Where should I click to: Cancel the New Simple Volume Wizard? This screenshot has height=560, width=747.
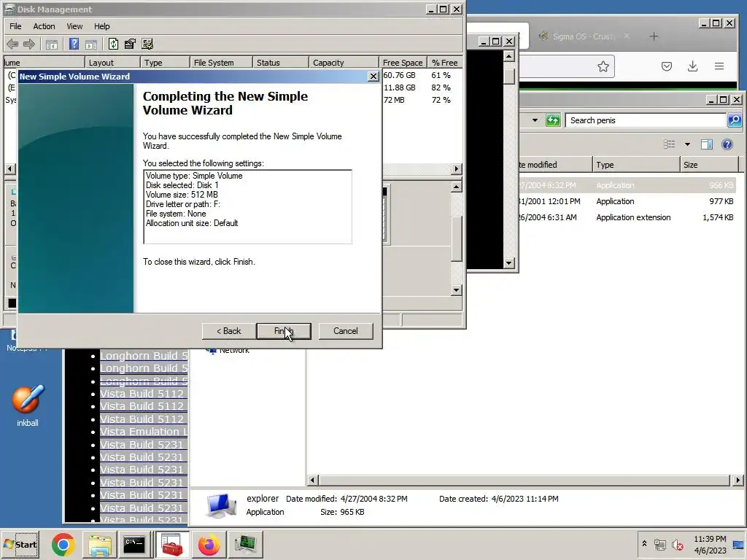click(x=345, y=331)
